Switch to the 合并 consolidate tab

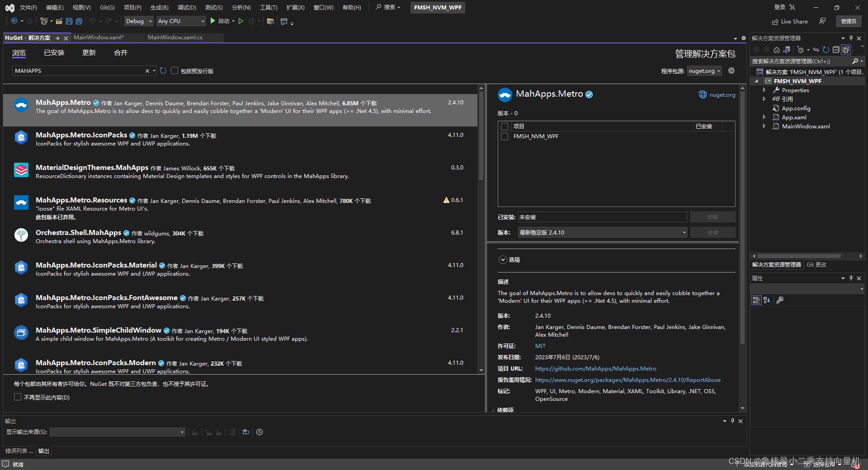(121, 53)
